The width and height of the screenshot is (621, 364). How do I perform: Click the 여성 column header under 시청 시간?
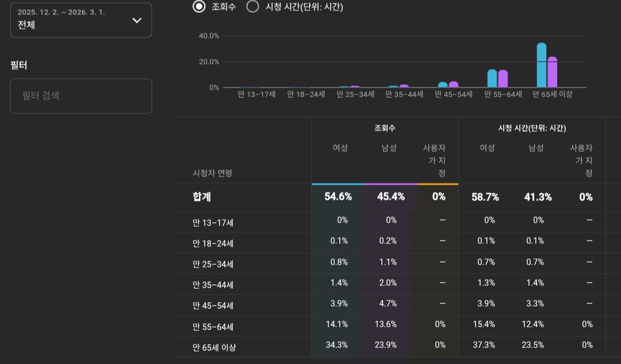click(x=488, y=148)
